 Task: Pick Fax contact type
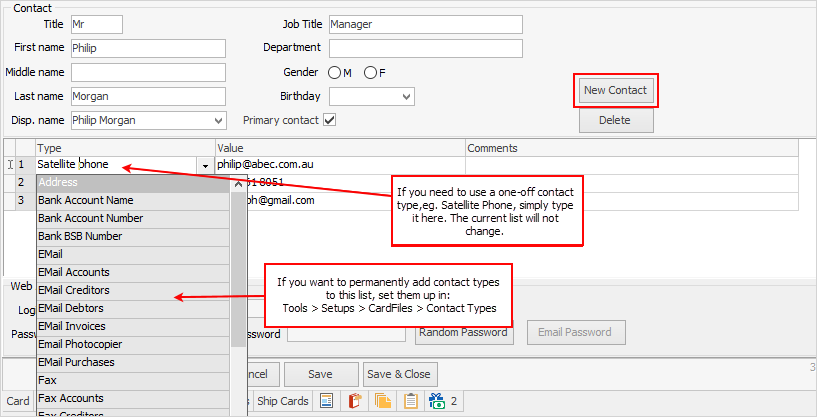[133, 380]
